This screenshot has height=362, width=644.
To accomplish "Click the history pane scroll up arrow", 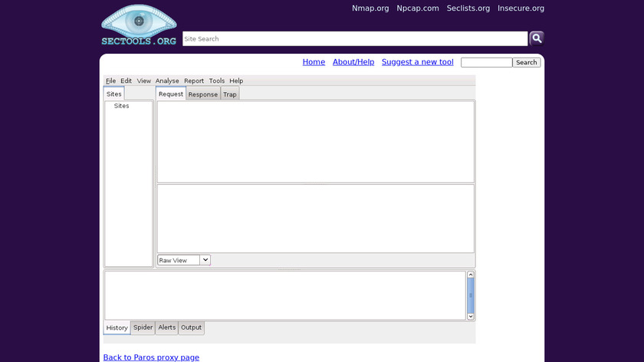I will (471, 275).
